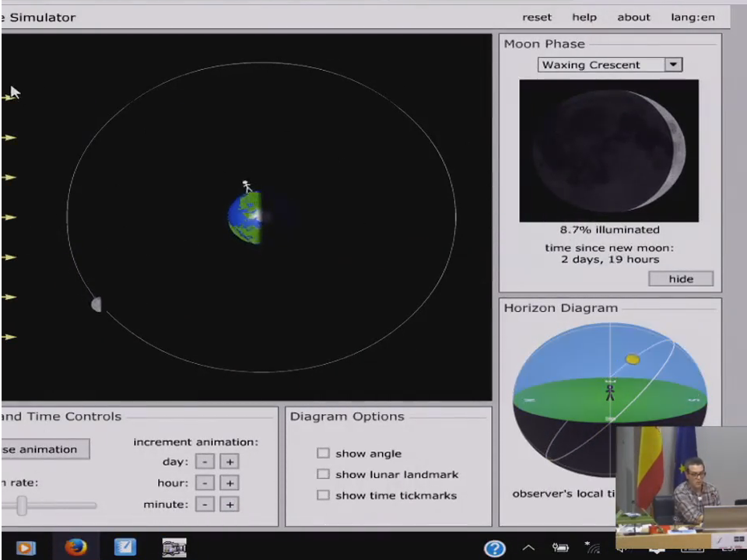The height and width of the screenshot is (560, 747).
Task: Open the lang:en language selector
Action: pyautogui.click(x=693, y=17)
